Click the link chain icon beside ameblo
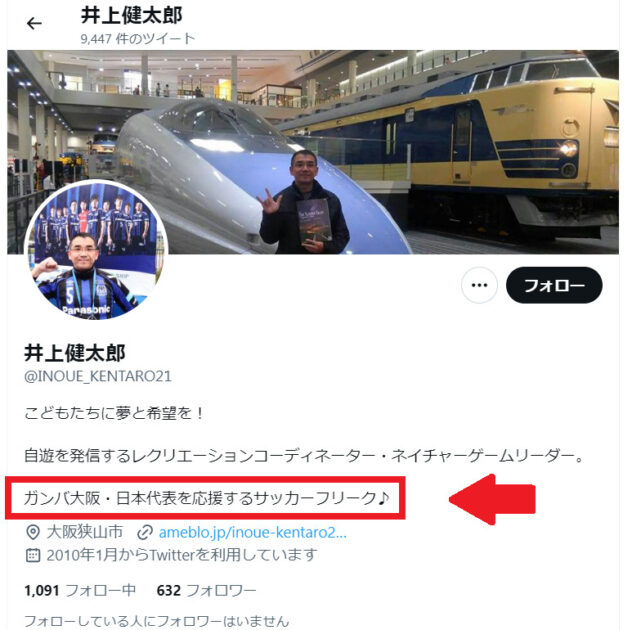The image size is (641, 630). coord(145,532)
